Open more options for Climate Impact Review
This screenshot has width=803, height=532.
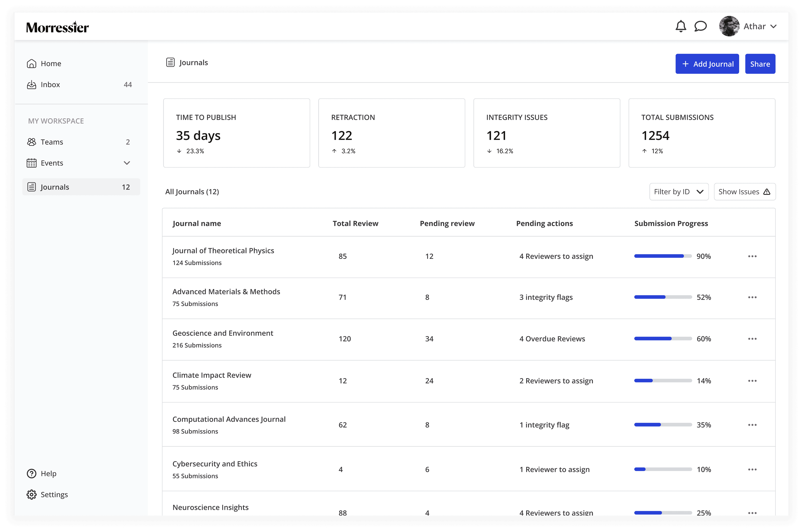tap(752, 381)
